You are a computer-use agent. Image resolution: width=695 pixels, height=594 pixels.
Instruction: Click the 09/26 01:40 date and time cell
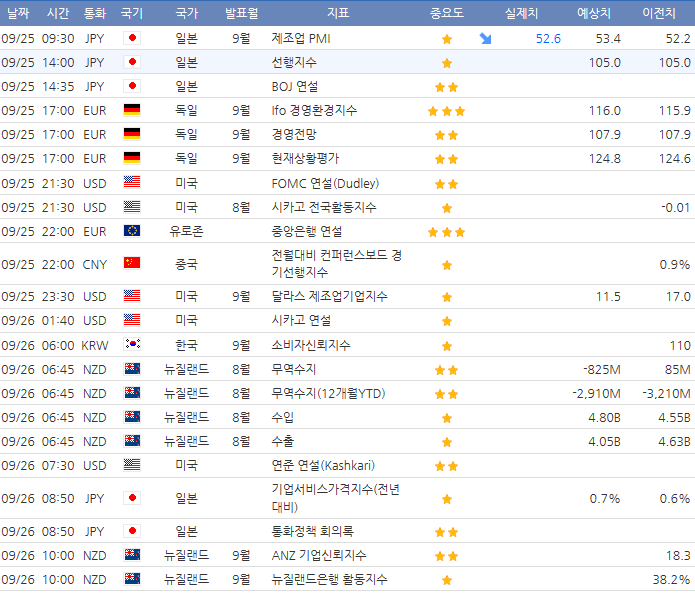[38, 320]
